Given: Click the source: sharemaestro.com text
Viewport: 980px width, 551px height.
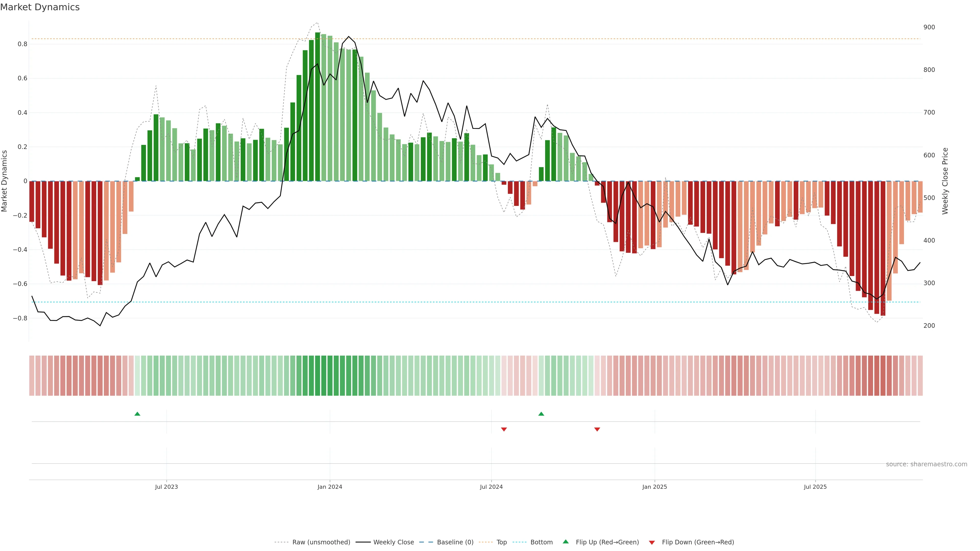Looking at the screenshot, I should 926,464.
